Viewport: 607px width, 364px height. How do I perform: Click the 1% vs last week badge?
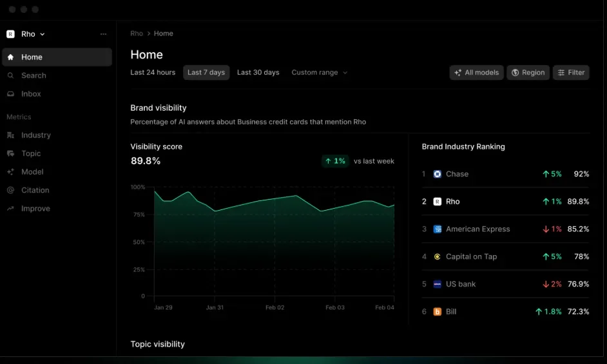(x=335, y=160)
